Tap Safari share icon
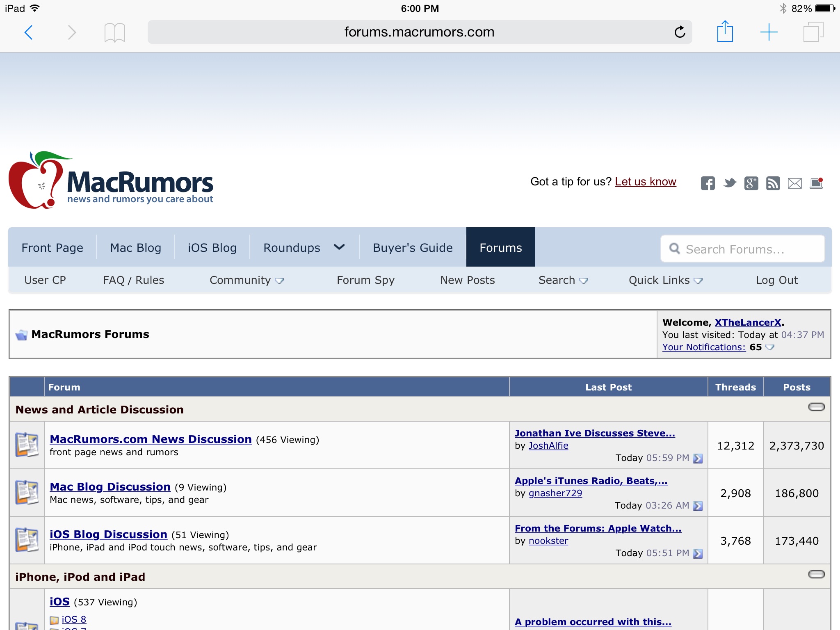 pyautogui.click(x=725, y=32)
